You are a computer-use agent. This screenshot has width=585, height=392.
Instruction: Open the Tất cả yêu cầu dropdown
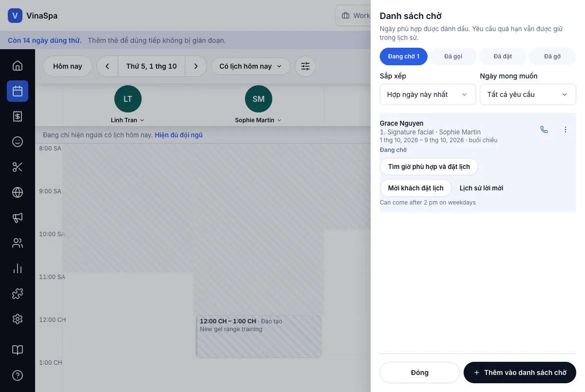(528, 94)
